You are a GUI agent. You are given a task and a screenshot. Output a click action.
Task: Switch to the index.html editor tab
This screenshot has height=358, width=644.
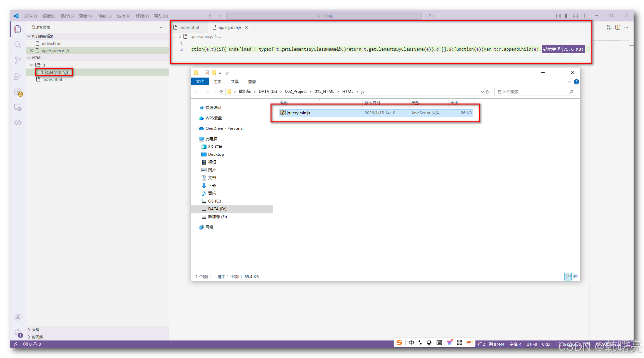point(189,27)
